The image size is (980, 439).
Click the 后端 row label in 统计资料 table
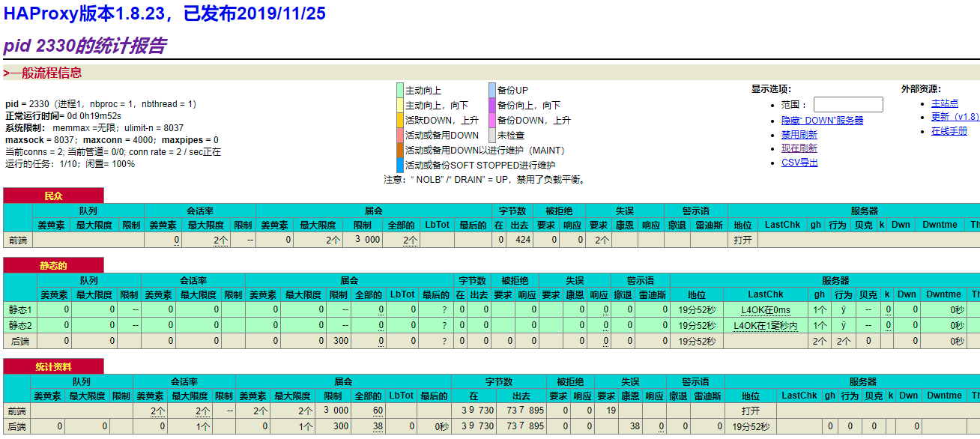[x=16, y=426]
